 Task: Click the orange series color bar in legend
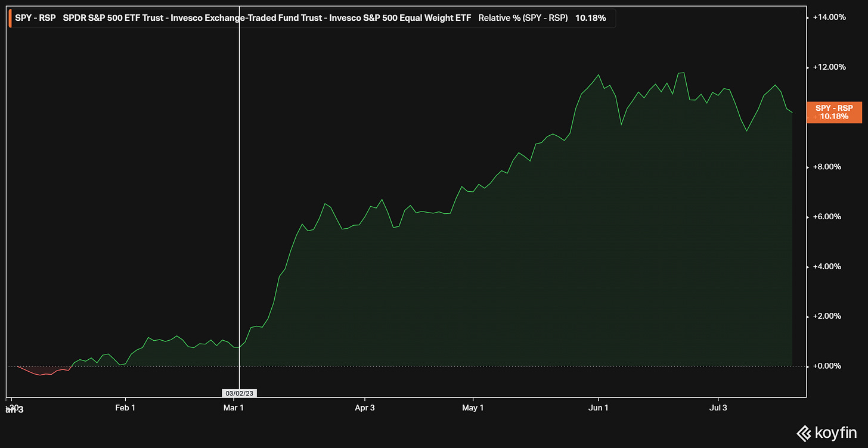10,18
